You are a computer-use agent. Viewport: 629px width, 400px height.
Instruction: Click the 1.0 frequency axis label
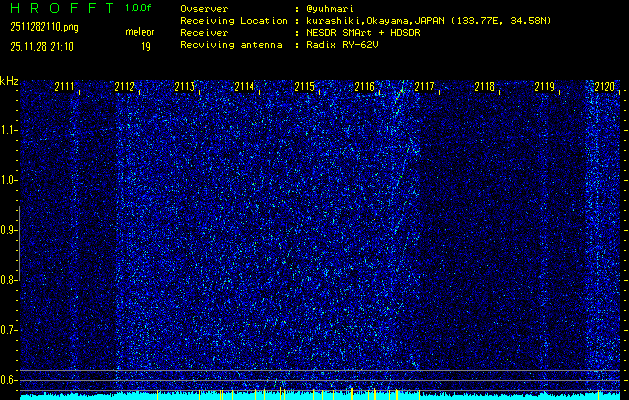click(x=8, y=180)
